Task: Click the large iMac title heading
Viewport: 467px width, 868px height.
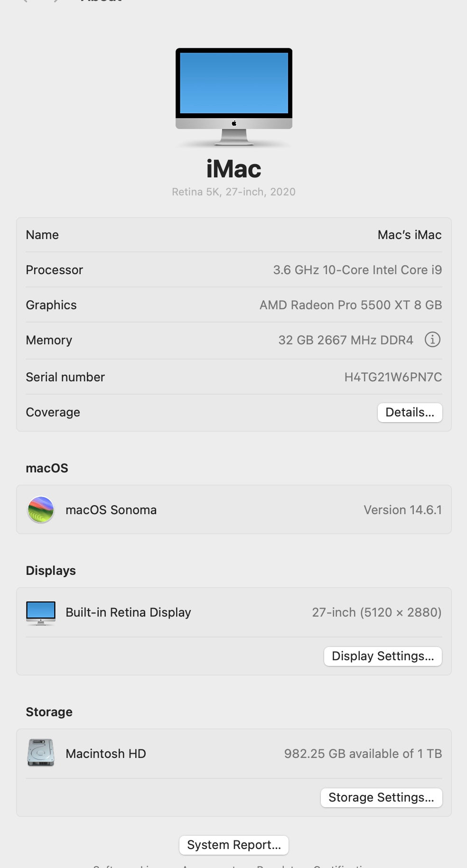Action: (x=233, y=169)
